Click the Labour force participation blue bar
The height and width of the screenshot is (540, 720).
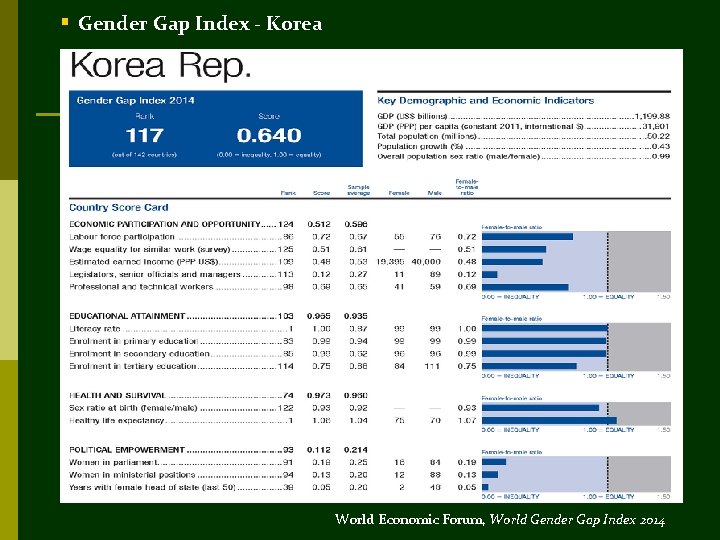(527, 236)
